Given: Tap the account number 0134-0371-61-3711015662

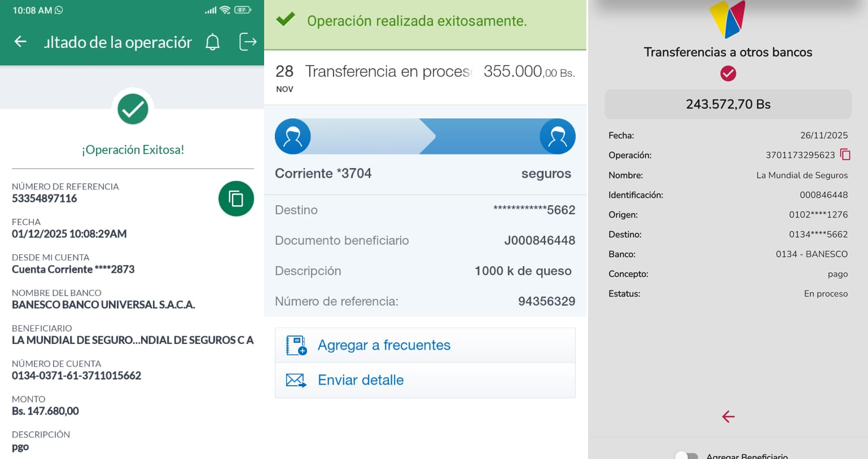Looking at the screenshot, I should coord(77,376).
